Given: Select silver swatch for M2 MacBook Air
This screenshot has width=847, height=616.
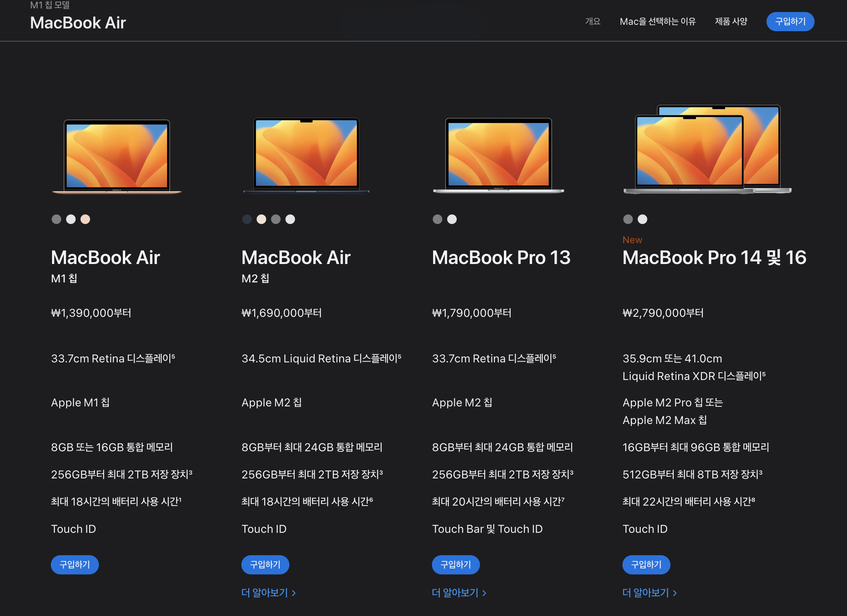Looking at the screenshot, I should [x=290, y=219].
